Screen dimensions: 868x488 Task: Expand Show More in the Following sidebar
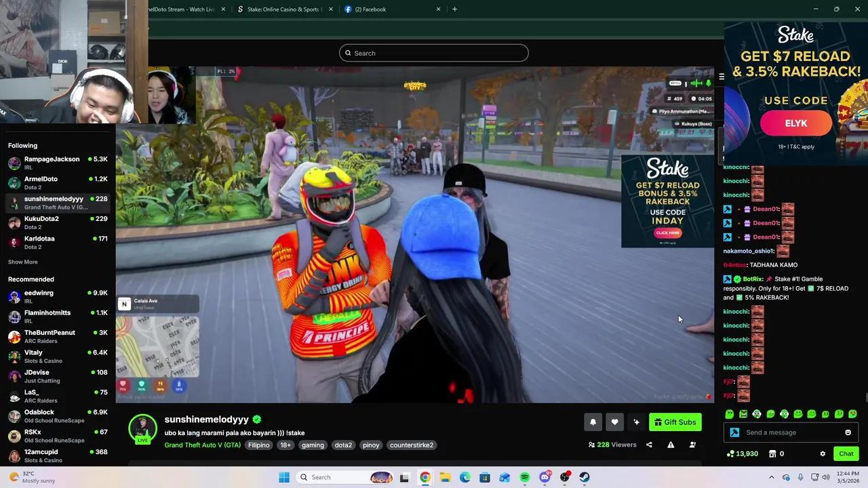tap(22, 262)
